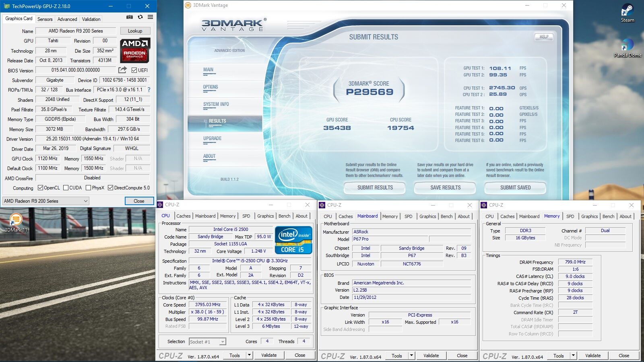This screenshot has width=644, height=362.
Task: Click the P29569 3DMark score value
Action: 369,92
